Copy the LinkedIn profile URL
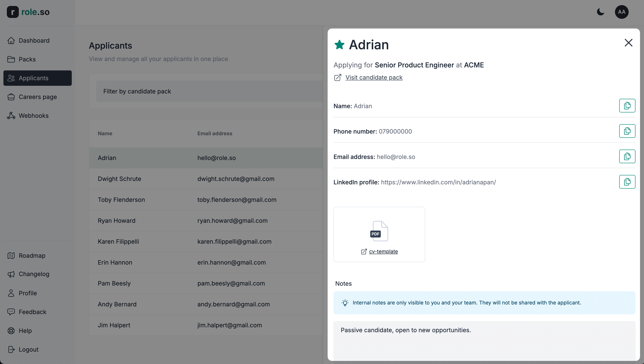Image resolution: width=644 pixels, height=364 pixels. (627, 182)
